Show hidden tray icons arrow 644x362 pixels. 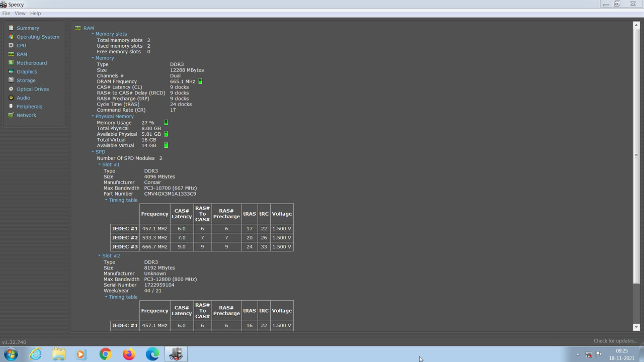pyautogui.click(x=578, y=354)
